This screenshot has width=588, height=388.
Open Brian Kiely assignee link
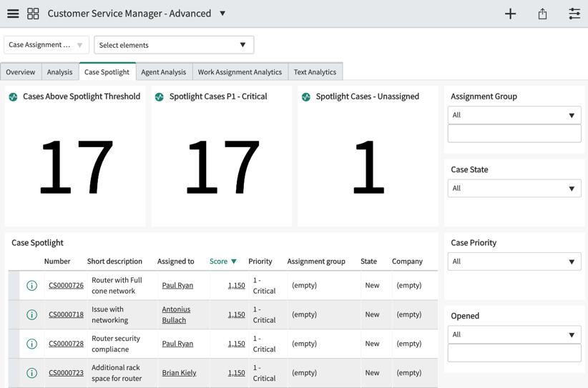pos(179,373)
